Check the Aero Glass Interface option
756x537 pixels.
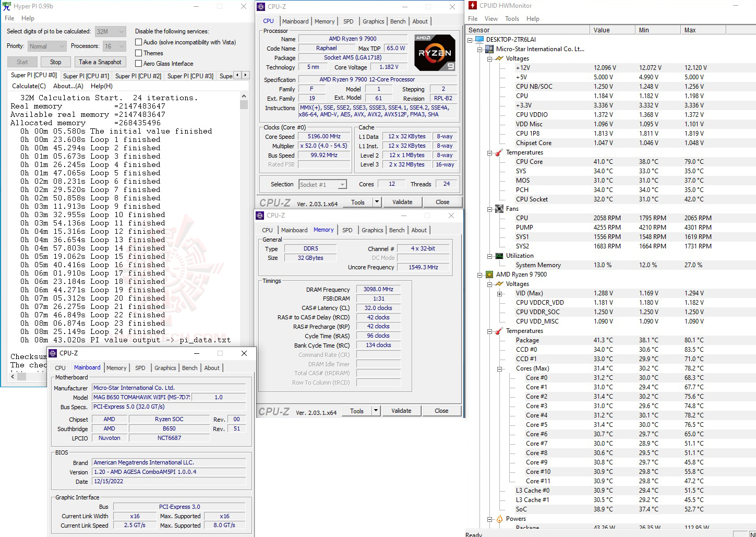click(x=139, y=64)
